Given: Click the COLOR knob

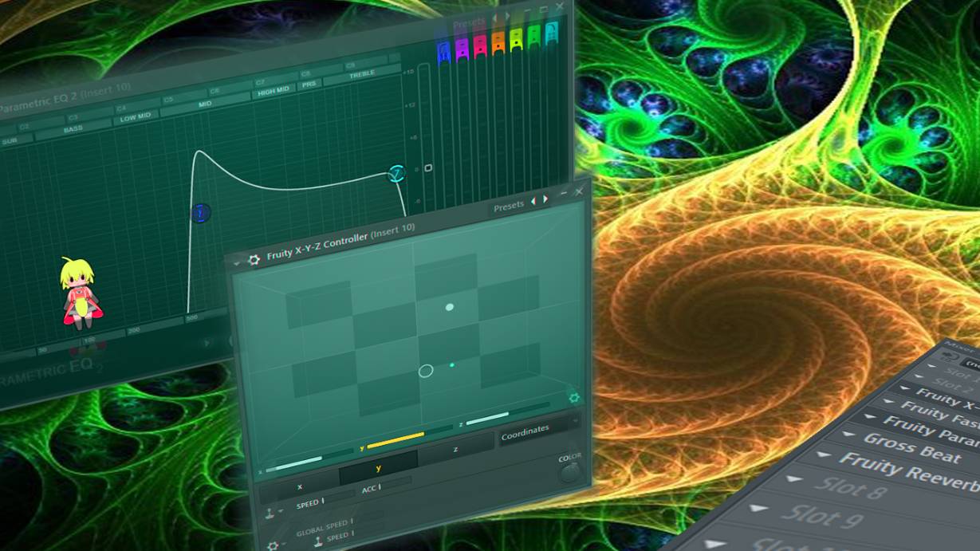Looking at the screenshot, I should [x=569, y=473].
